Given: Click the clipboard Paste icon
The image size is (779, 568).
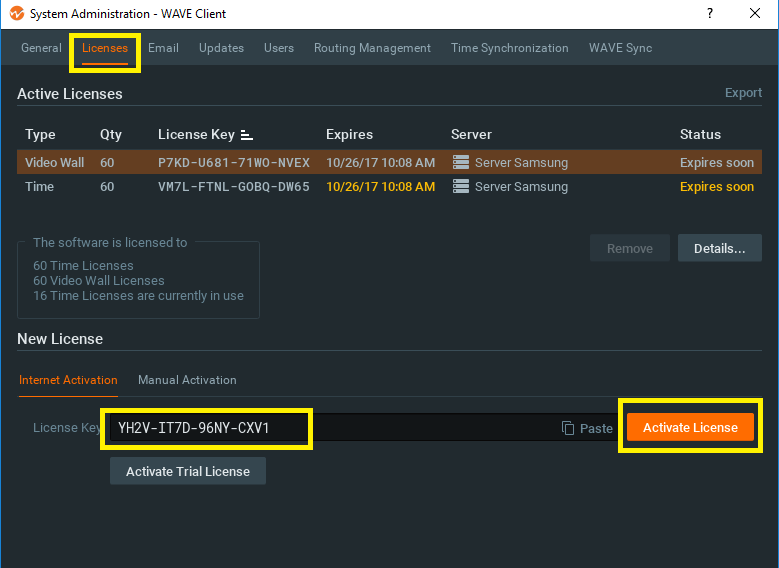Looking at the screenshot, I should [x=568, y=428].
